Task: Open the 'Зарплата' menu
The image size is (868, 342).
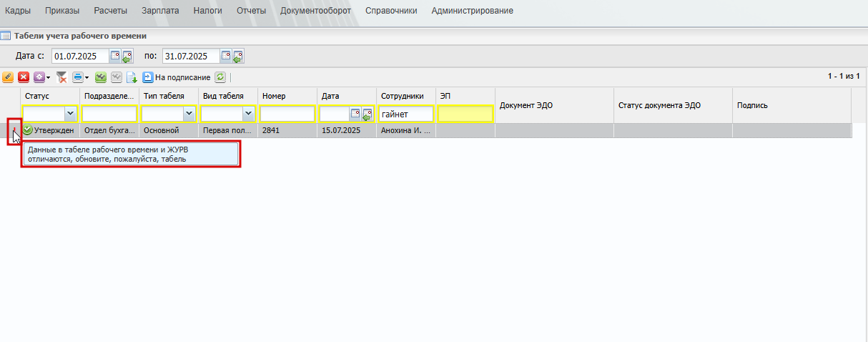Action: (x=161, y=11)
